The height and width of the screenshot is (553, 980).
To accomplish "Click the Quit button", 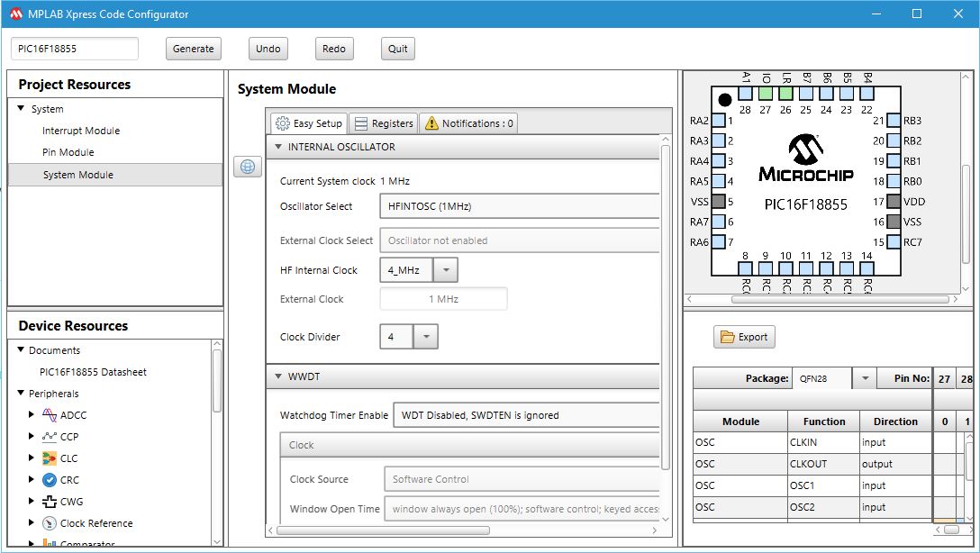I will 397,49.
